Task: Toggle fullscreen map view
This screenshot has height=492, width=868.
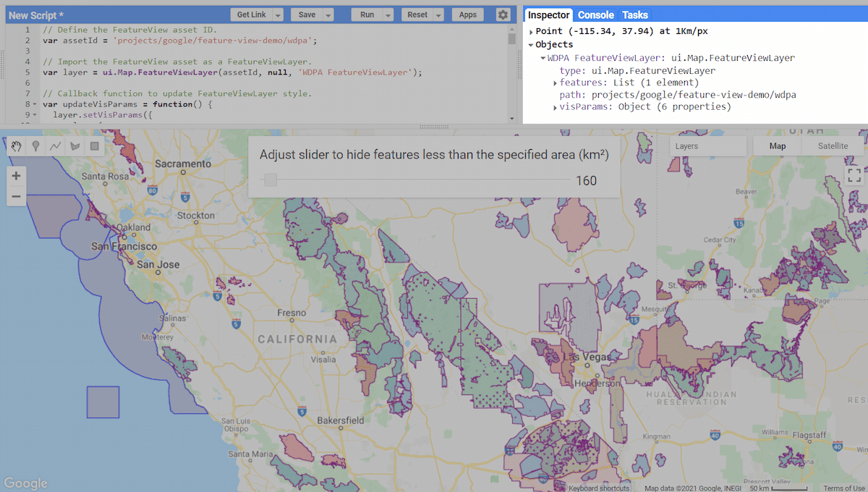Action: click(x=854, y=175)
